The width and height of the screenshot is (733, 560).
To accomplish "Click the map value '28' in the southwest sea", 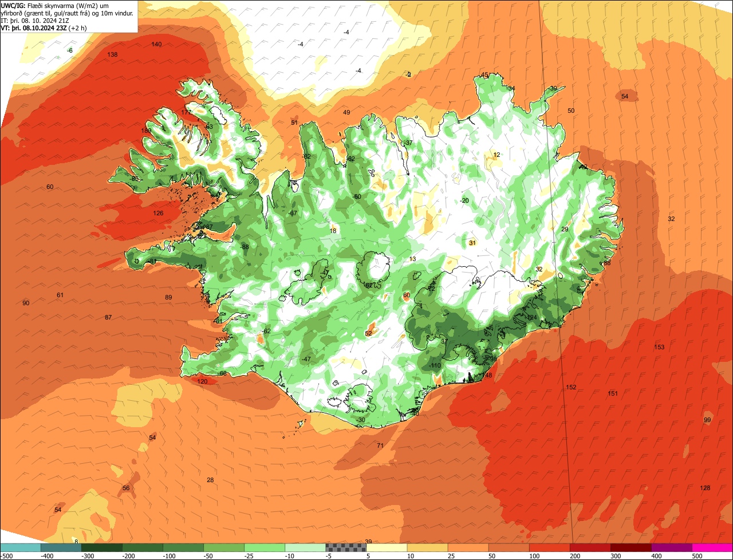I will click(210, 480).
